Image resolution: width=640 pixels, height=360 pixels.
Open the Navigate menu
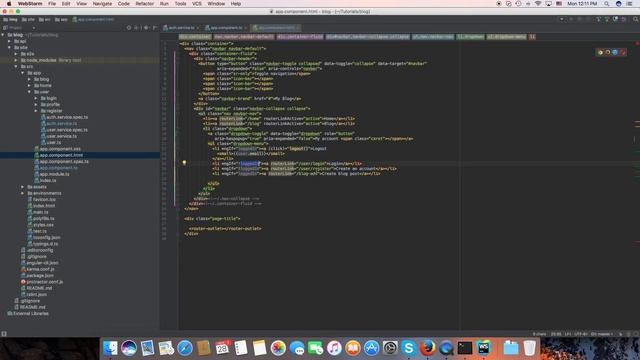pyautogui.click(x=102, y=4)
